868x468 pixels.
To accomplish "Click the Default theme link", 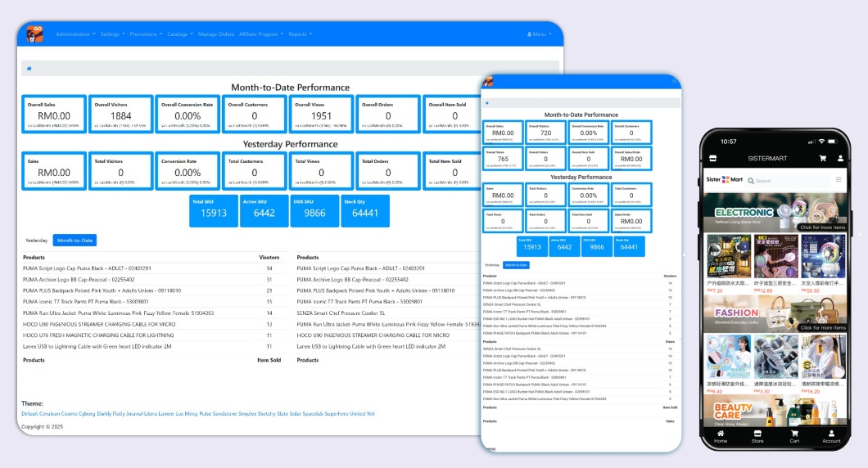I will [29, 414].
